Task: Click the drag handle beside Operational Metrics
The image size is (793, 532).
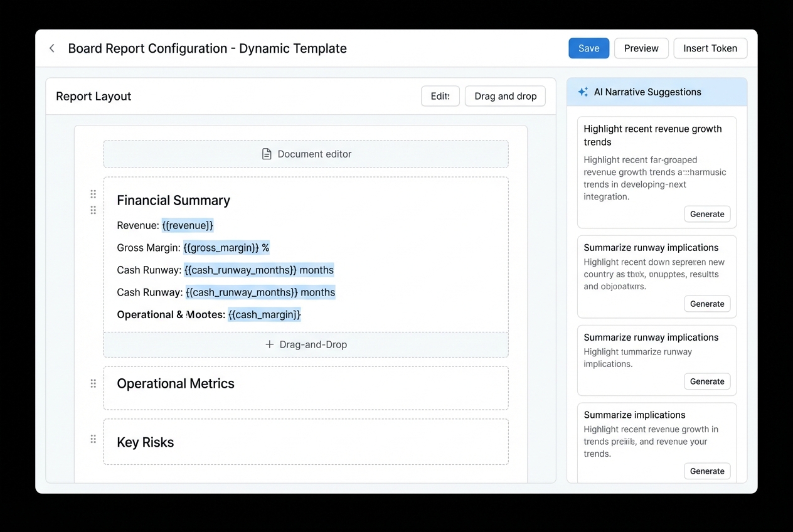Action: point(93,383)
